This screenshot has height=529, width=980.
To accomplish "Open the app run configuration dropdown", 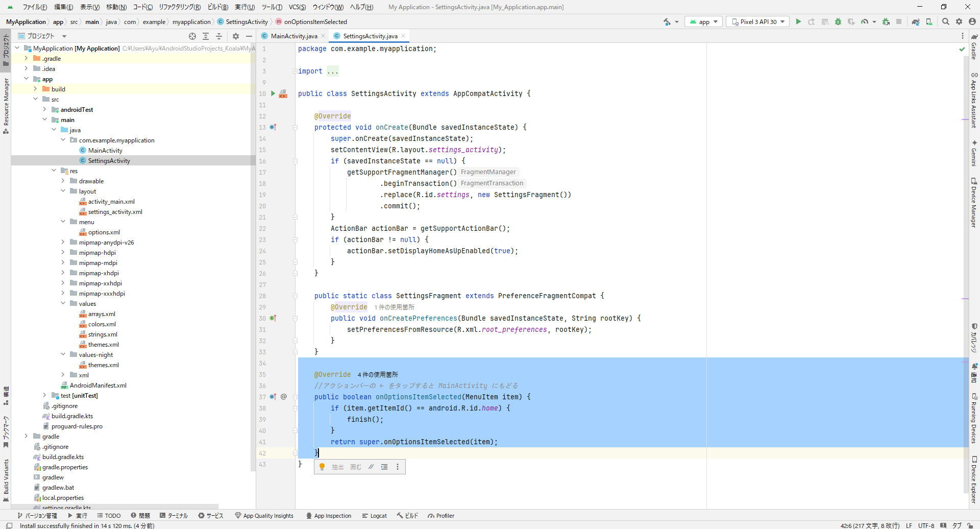I will click(704, 21).
